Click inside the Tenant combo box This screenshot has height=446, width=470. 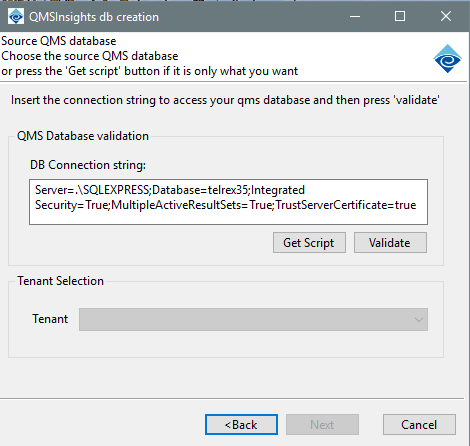(253, 320)
